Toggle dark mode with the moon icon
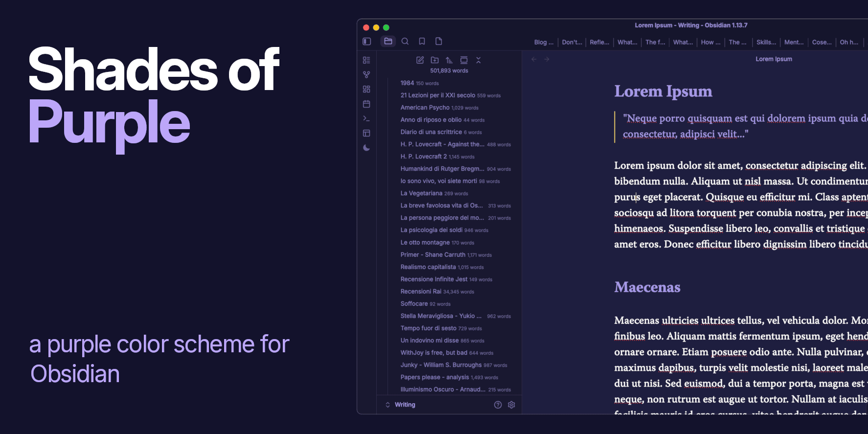868x434 pixels. click(x=366, y=148)
